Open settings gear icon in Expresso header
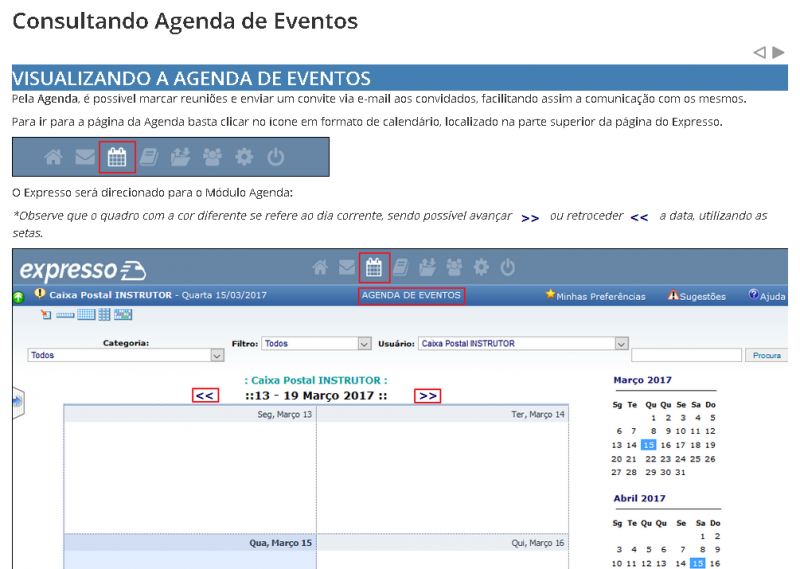The width and height of the screenshot is (800, 569). click(481, 267)
